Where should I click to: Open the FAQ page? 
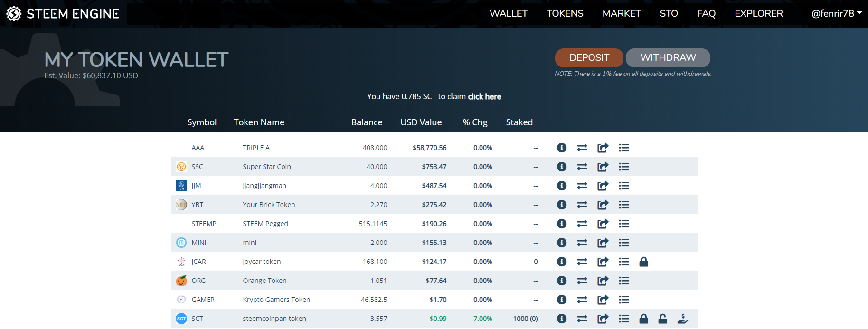tap(707, 13)
